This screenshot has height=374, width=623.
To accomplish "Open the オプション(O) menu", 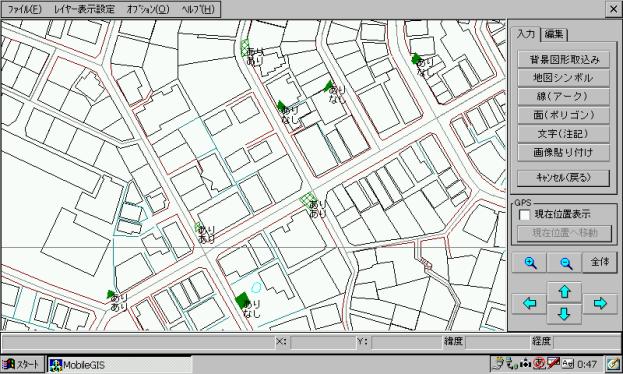I will coord(148,9).
